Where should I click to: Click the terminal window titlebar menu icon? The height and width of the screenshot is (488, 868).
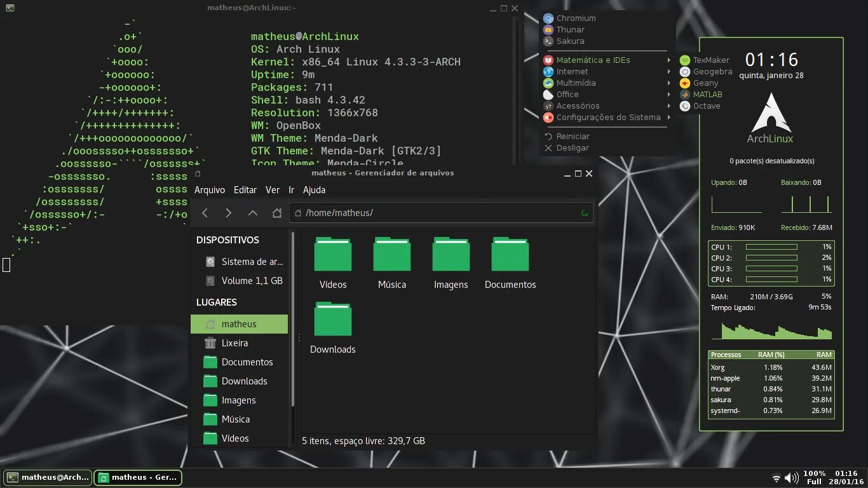pyautogui.click(x=10, y=8)
